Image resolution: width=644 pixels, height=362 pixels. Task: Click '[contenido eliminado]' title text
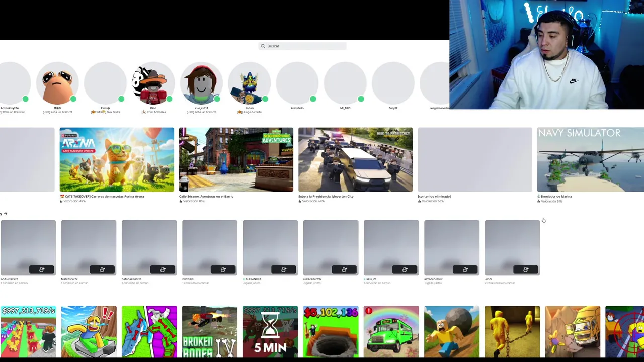click(x=434, y=197)
